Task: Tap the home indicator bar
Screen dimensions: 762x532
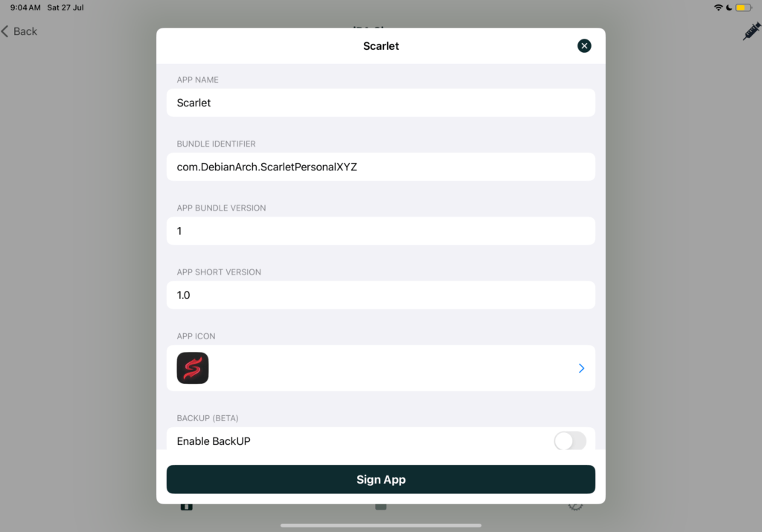Action: (381, 525)
